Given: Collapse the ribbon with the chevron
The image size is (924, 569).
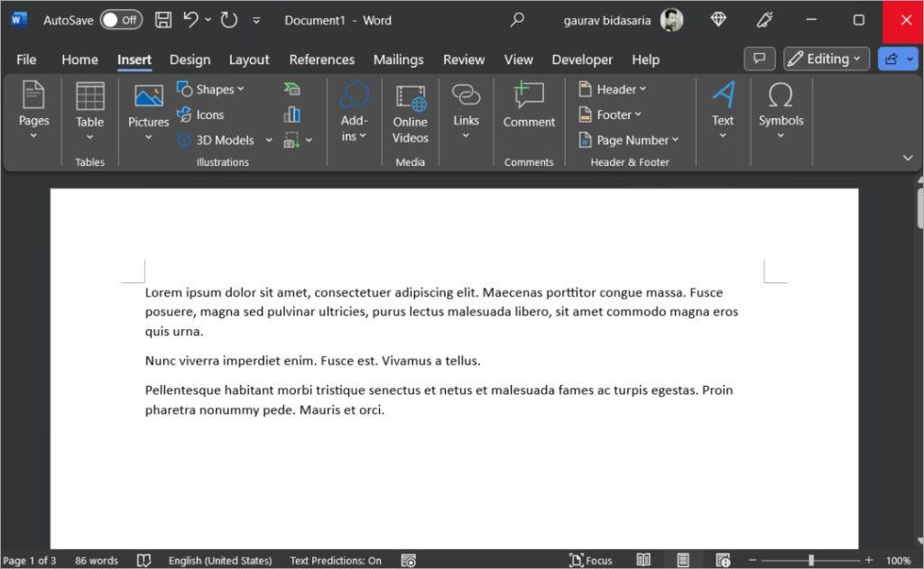Looking at the screenshot, I should coord(908,158).
